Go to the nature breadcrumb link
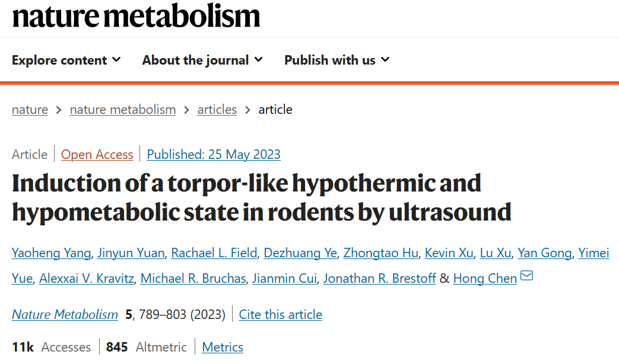The image size is (619, 364). pos(30,110)
